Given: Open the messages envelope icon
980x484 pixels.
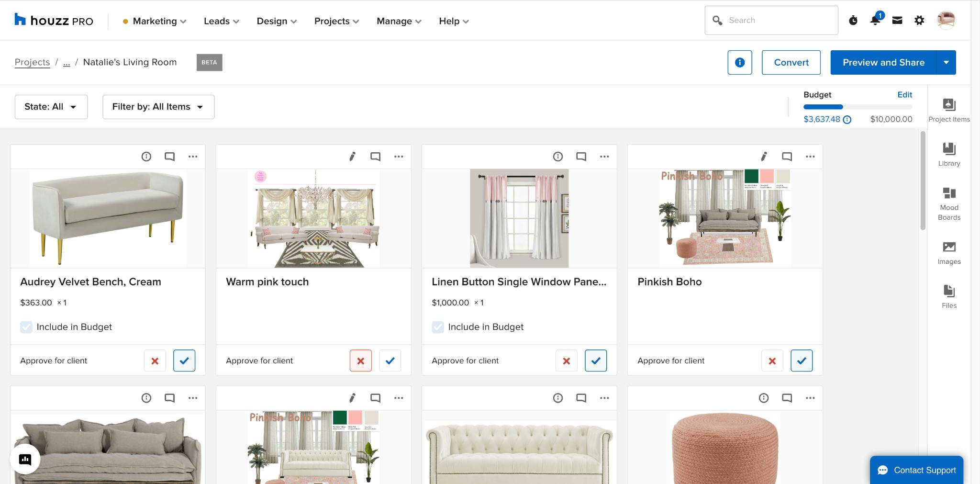Looking at the screenshot, I should [897, 20].
